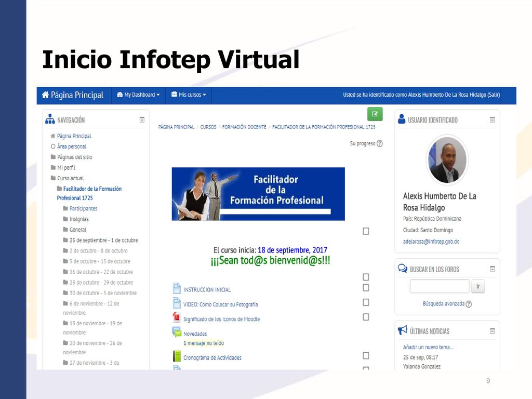This screenshot has height=399, width=532.
Task: Click the Navegación sitemap icon
Action: coord(50,119)
